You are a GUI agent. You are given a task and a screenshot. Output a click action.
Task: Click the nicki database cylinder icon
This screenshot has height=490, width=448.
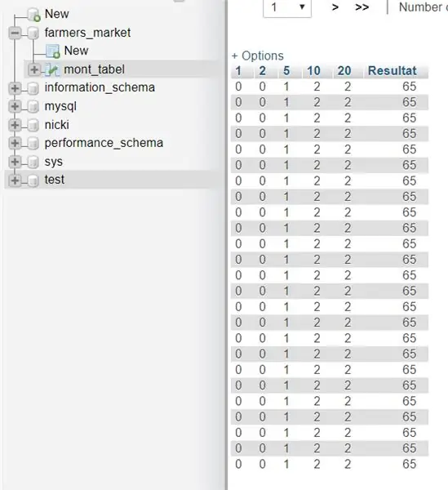point(33,125)
